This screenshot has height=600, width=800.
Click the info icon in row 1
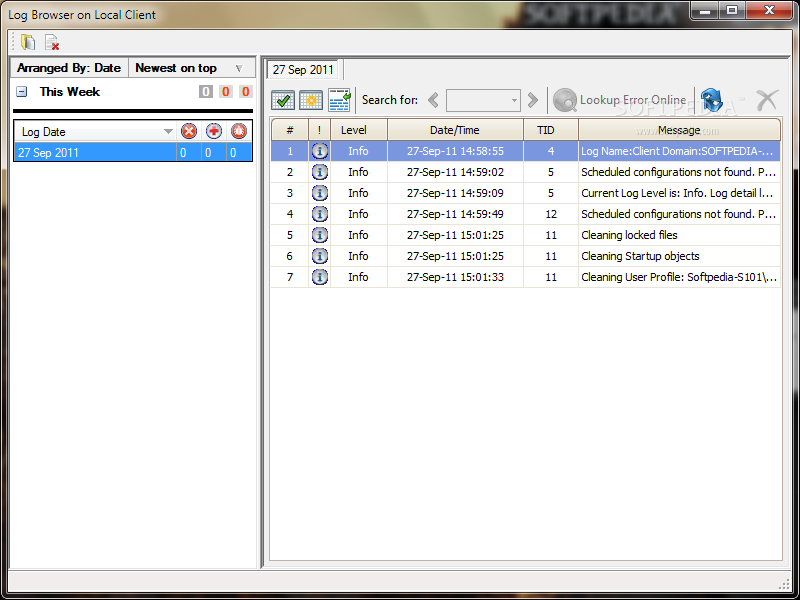point(320,151)
